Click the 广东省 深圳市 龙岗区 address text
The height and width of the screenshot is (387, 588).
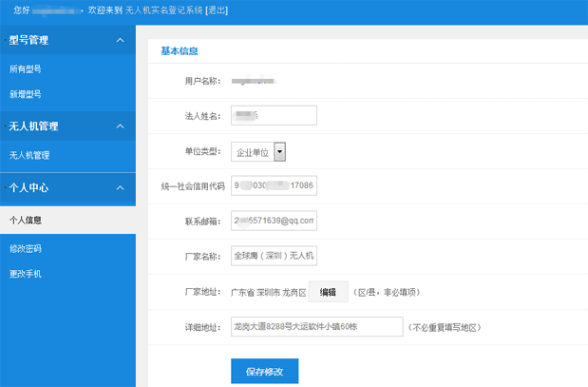point(269,292)
